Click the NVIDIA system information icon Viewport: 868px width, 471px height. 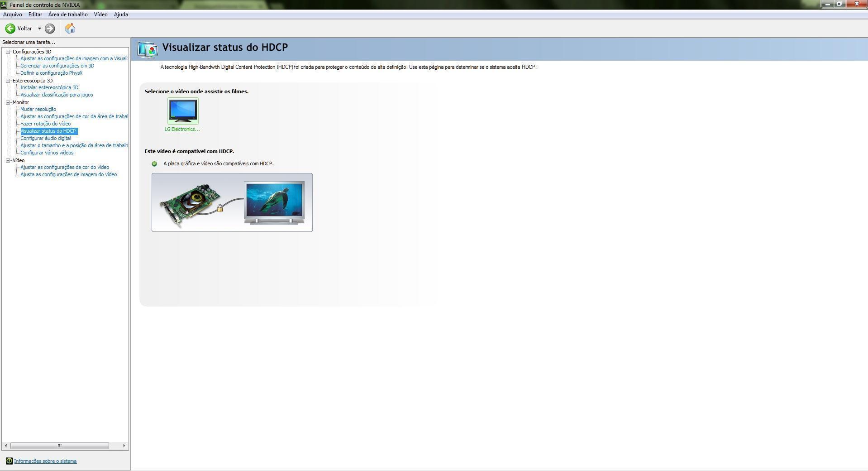[9, 461]
